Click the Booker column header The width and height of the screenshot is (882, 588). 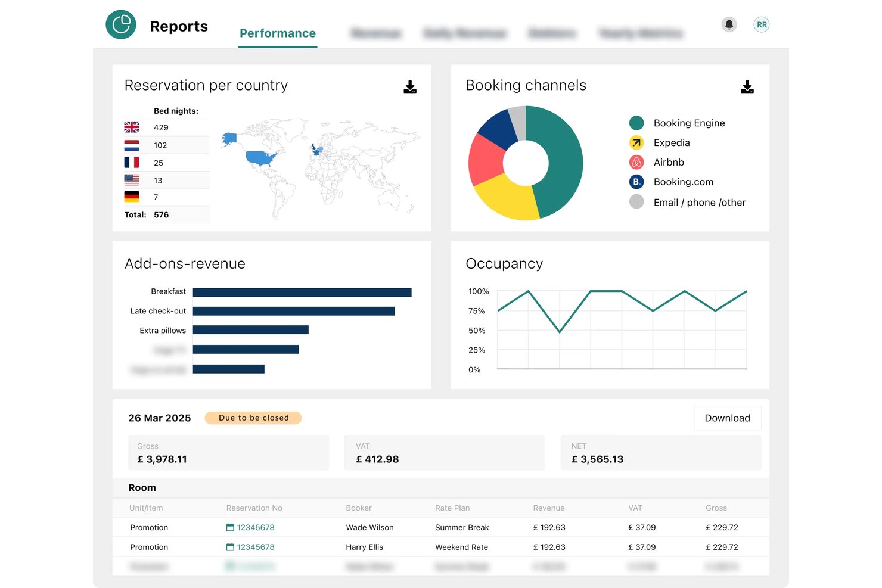coord(359,508)
